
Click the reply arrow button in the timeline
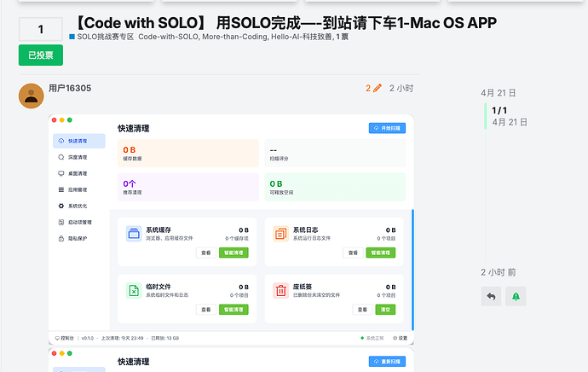491,296
